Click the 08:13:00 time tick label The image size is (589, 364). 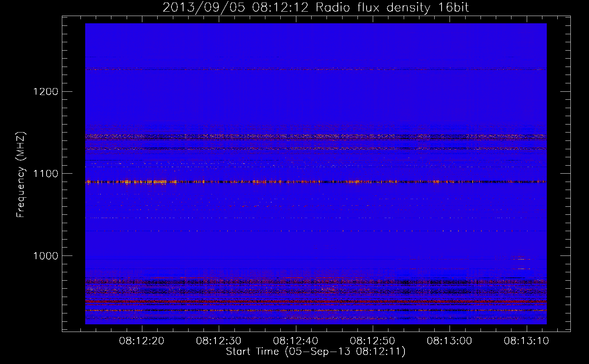[x=450, y=341]
